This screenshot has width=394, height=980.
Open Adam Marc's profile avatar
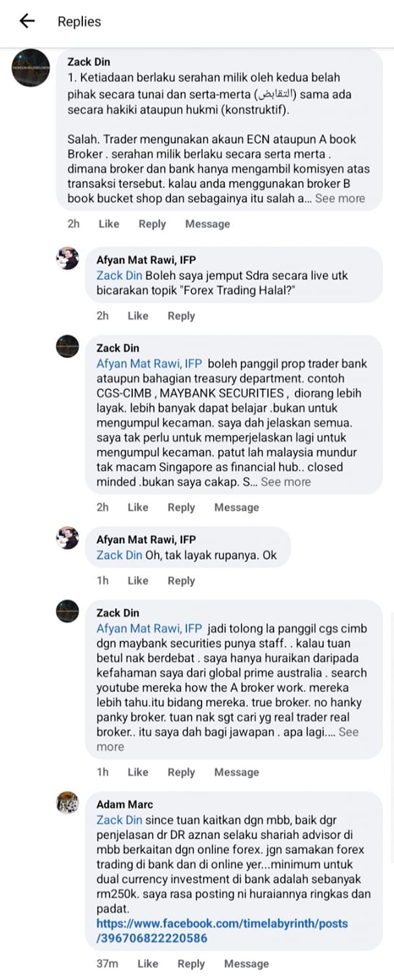coord(67,804)
